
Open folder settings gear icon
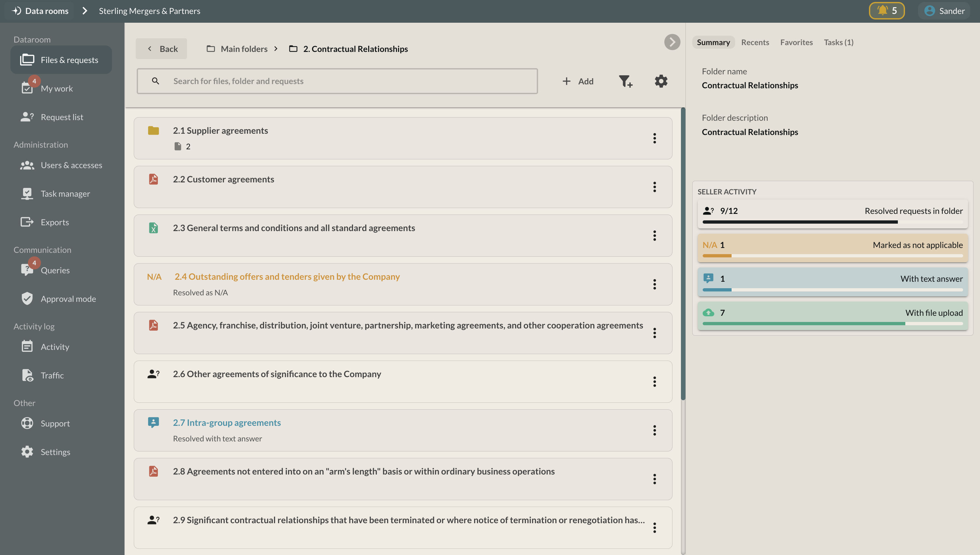click(x=661, y=81)
